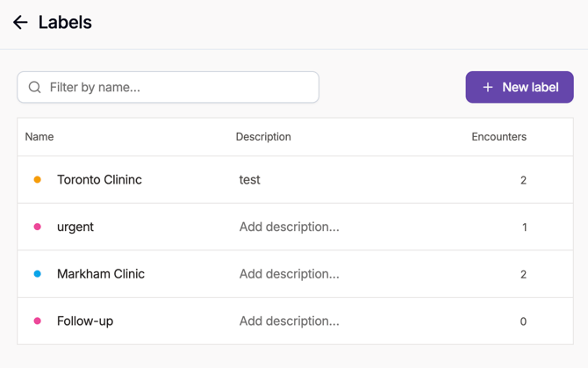The width and height of the screenshot is (588, 368).
Task: Click the Labels page title
Action: point(65,22)
